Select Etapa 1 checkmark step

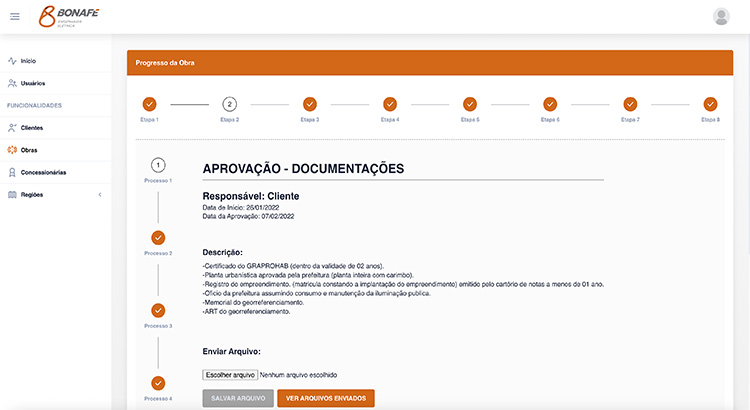point(149,104)
